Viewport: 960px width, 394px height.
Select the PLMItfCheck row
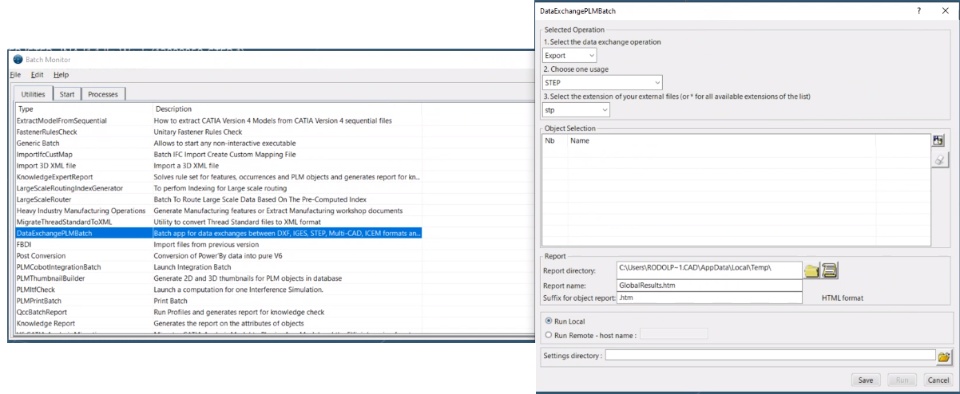[x=219, y=289]
